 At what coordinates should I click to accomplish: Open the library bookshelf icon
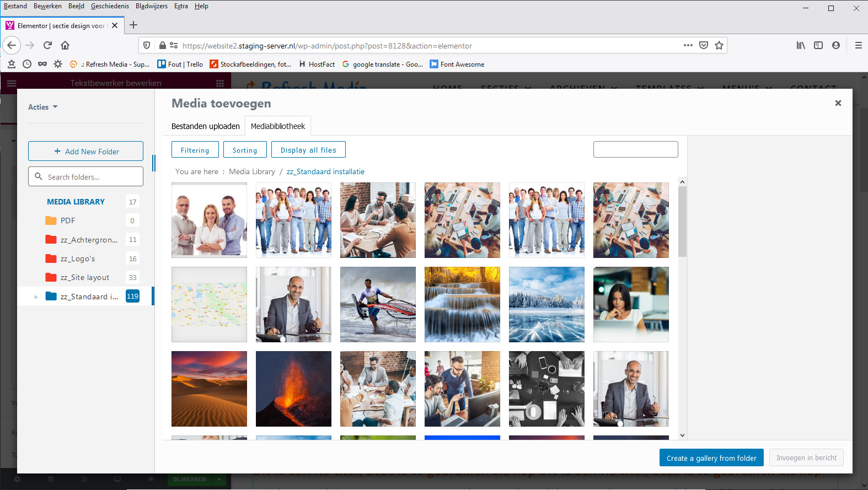coord(801,45)
